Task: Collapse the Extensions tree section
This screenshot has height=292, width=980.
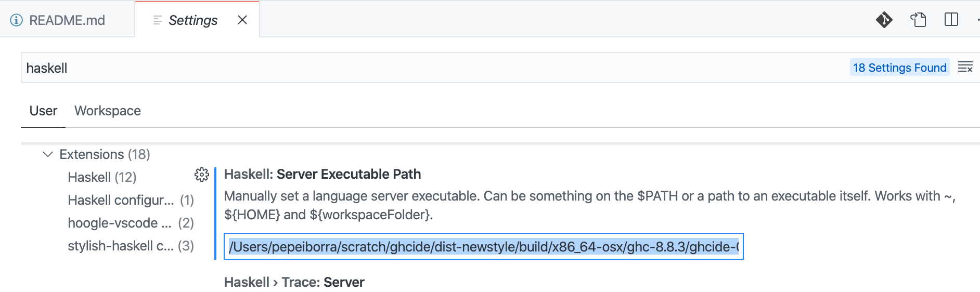Action: click(x=48, y=154)
